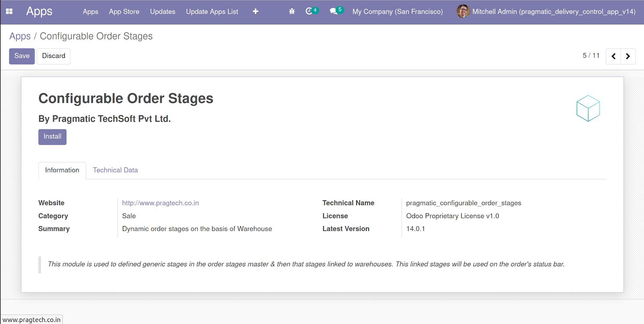The height and width of the screenshot is (324, 644).
Task: Click the Configurable Order Stages heading
Action: point(126,98)
